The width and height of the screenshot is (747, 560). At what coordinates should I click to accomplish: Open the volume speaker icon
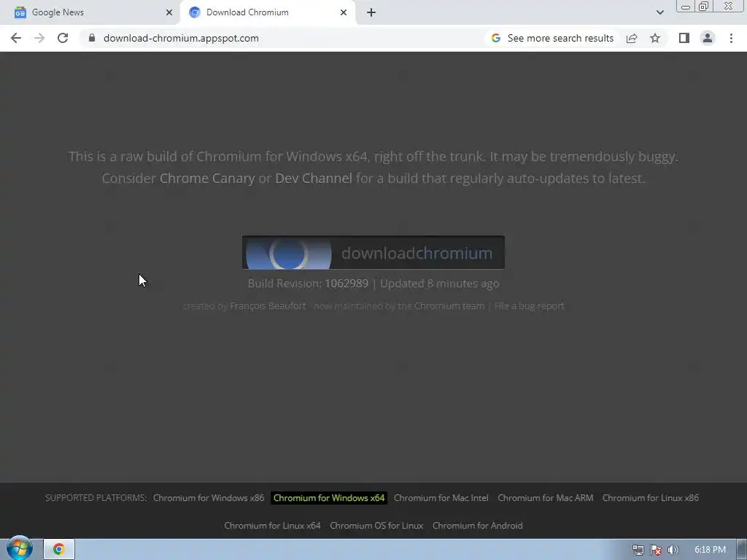(673, 550)
